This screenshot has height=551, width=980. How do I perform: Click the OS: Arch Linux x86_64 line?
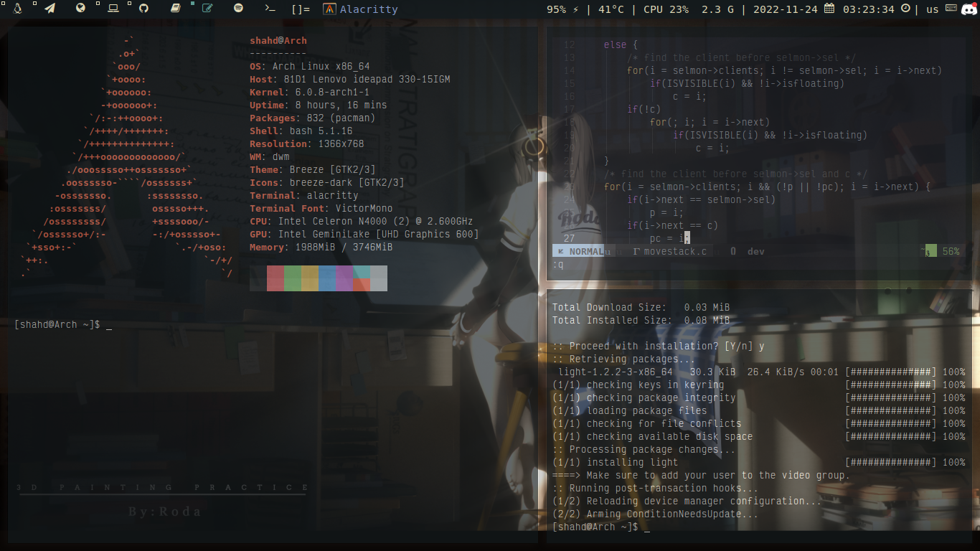(310, 66)
